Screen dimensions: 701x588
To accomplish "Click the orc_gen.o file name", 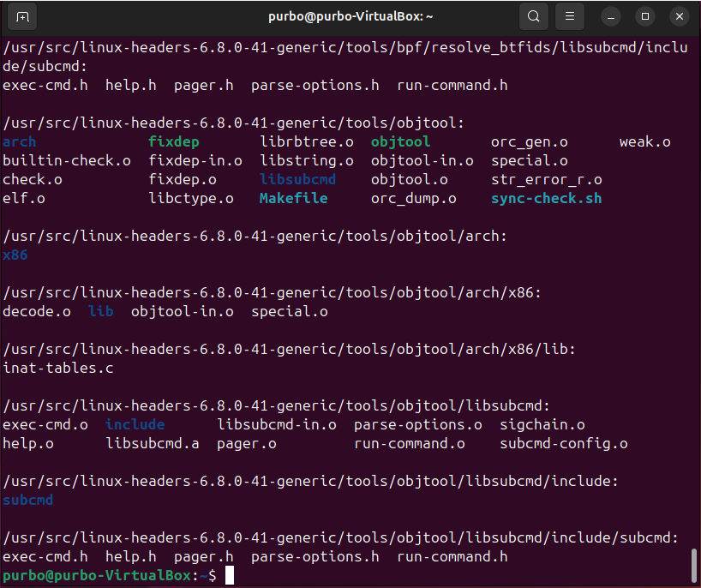I will point(530,142).
